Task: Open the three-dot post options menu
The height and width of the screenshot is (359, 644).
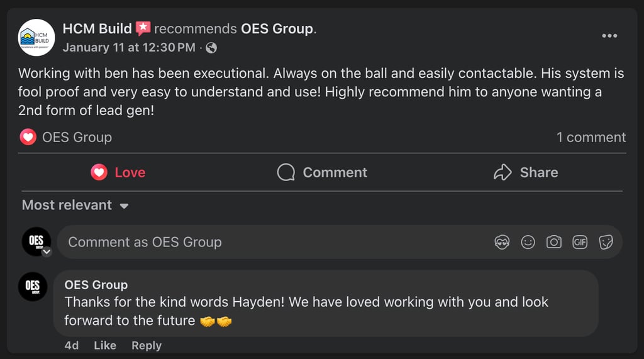Action: pos(609,36)
